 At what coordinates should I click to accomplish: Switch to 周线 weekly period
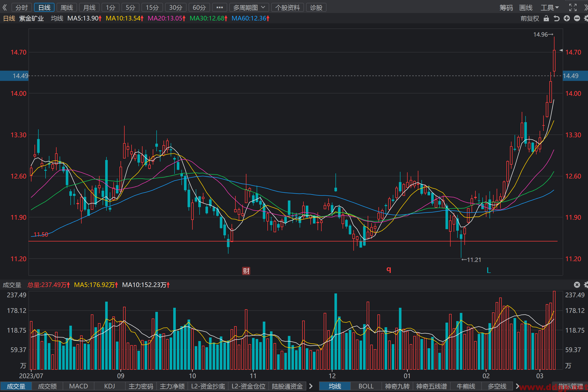(x=67, y=7)
